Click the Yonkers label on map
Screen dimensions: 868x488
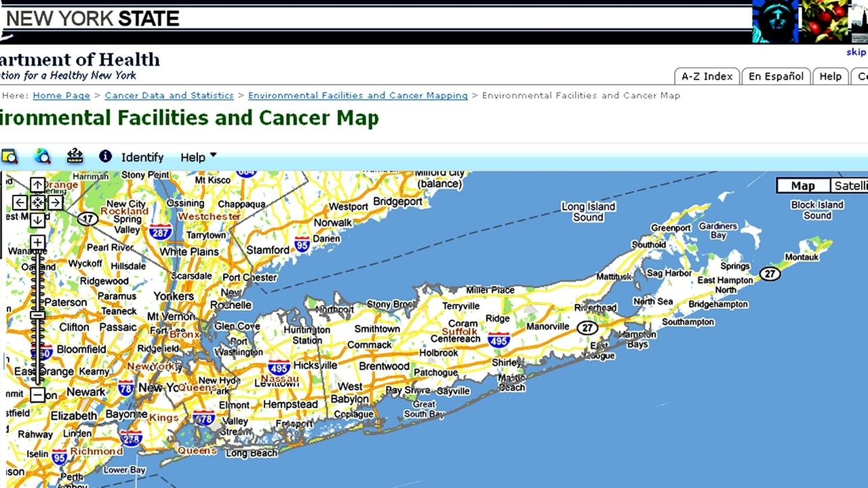(x=174, y=297)
